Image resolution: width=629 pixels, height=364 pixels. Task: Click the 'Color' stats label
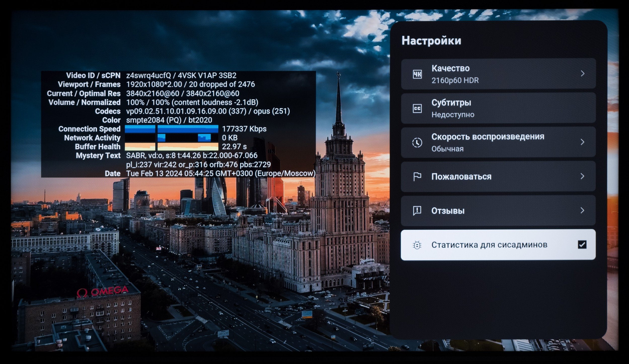click(x=111, y=120)
